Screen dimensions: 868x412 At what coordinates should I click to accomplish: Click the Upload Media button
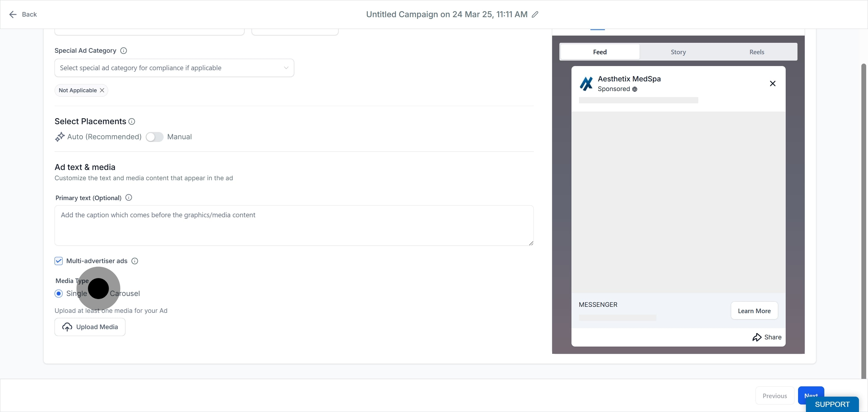click(x=90, y=327)
